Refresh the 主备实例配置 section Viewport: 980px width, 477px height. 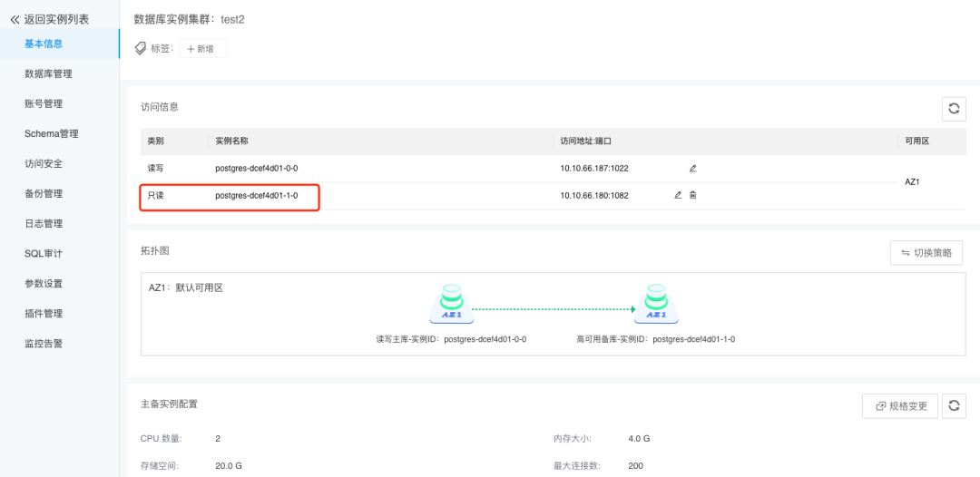point(954,406)
